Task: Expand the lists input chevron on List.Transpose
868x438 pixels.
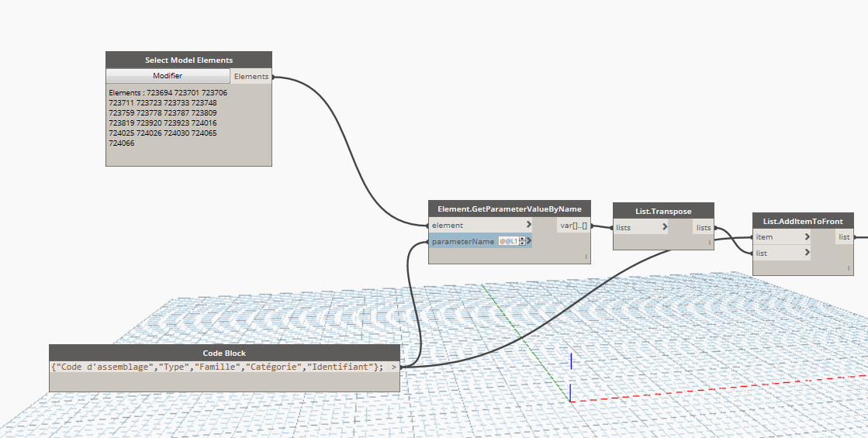Action: click(665, 227)
